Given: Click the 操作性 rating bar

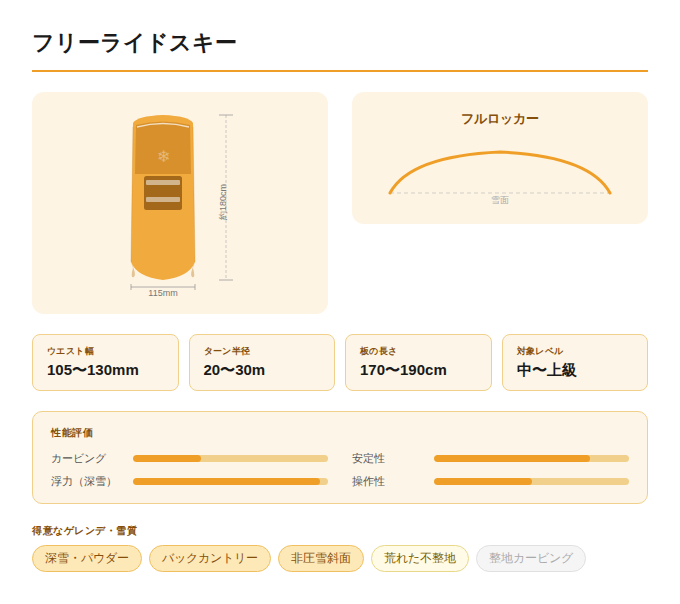Looking at the screenshot, I should [531, 482].
